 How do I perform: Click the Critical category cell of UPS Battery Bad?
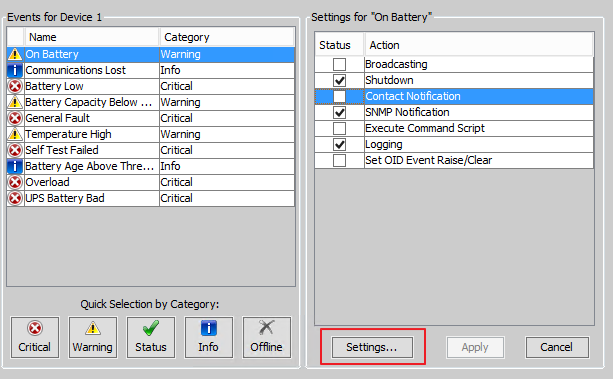[227, 198]
